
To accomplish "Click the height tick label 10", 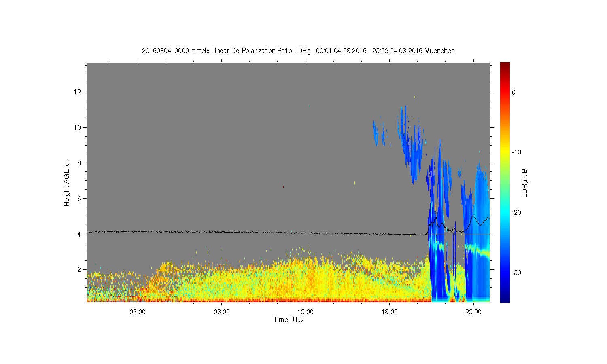I will (79, 127).
